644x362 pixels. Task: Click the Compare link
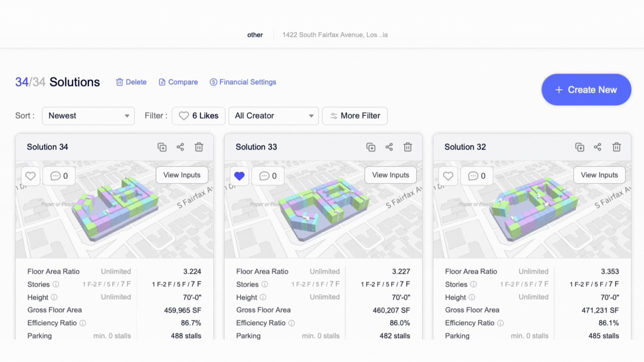(x=178, y=82)
